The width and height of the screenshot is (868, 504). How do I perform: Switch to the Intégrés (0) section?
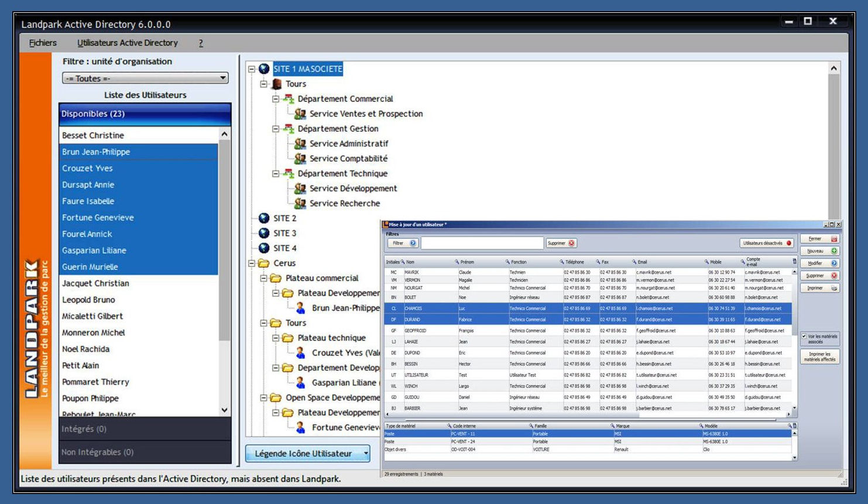coord(145,429)
